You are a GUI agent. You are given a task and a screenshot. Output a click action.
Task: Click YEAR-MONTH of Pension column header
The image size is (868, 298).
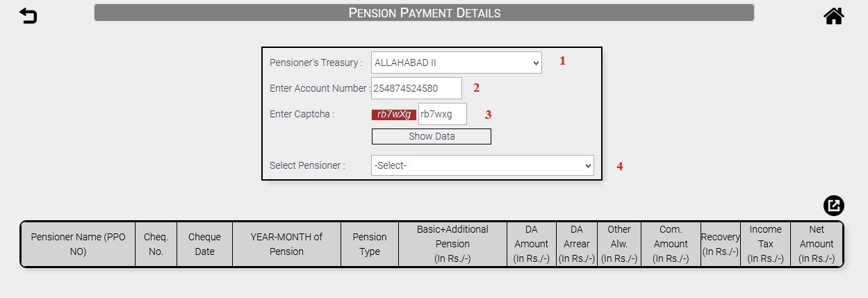[x=286, y=244]
